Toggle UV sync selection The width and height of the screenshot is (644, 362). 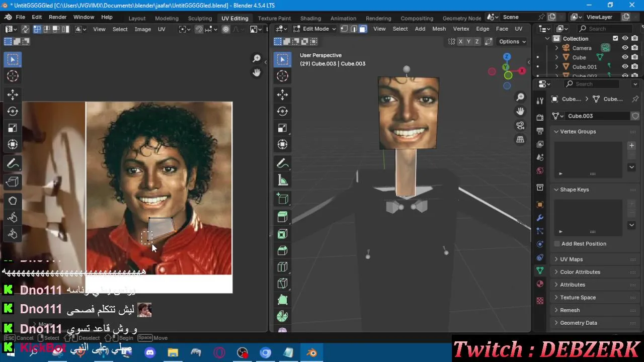(26, 29)
